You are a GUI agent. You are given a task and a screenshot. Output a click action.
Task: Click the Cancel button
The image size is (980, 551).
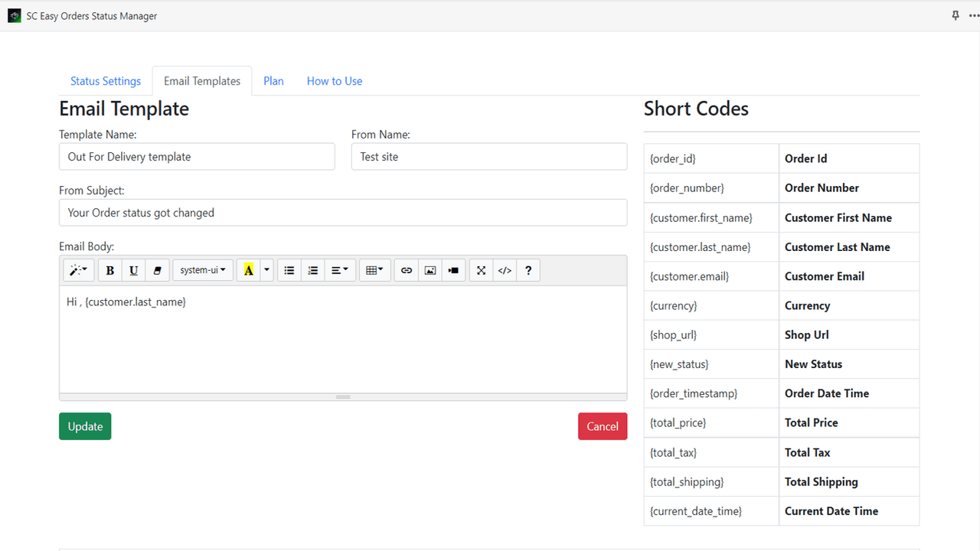point(603,426)
